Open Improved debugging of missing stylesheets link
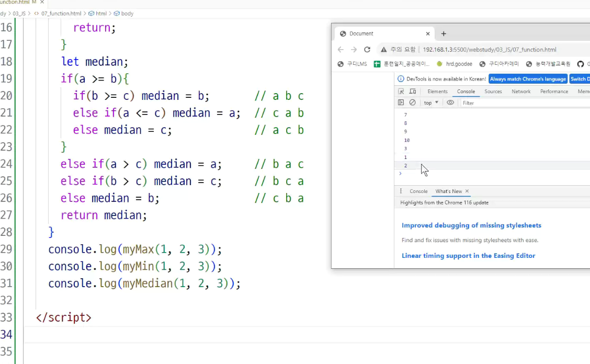590x364 pixels. 471,225
